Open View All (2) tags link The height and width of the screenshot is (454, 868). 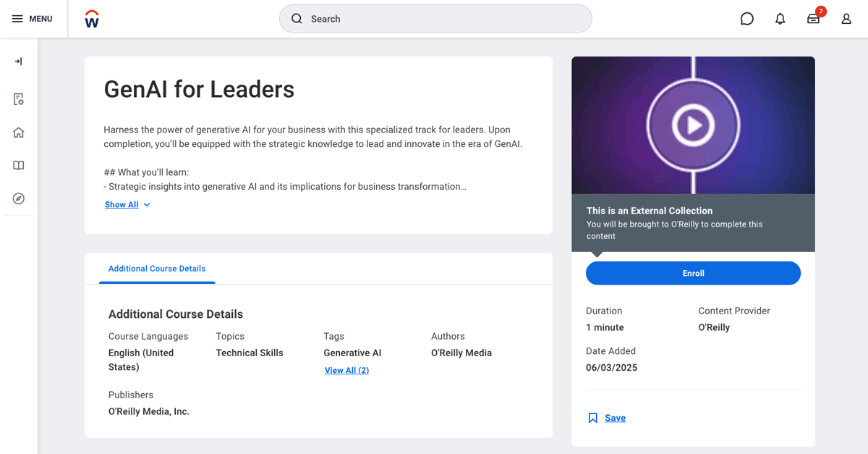pyautogui.click(x=346, y=370)
